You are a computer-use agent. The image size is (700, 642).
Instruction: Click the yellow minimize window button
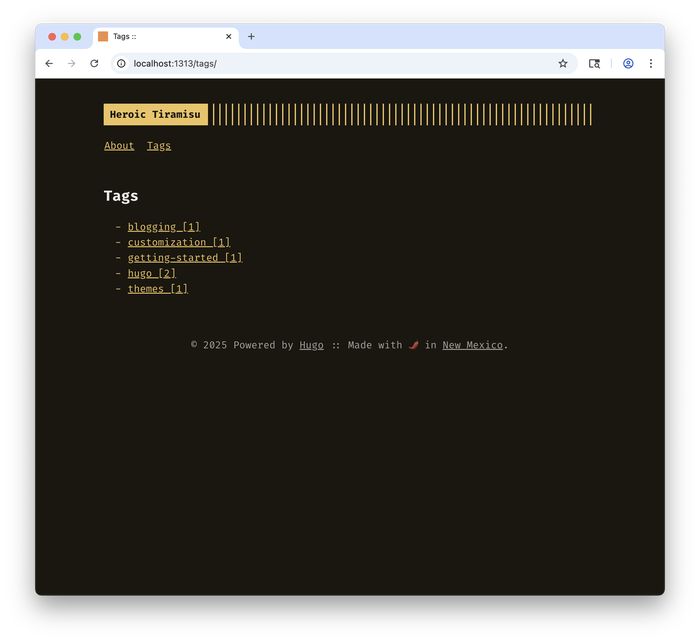(x=65, y=37)
